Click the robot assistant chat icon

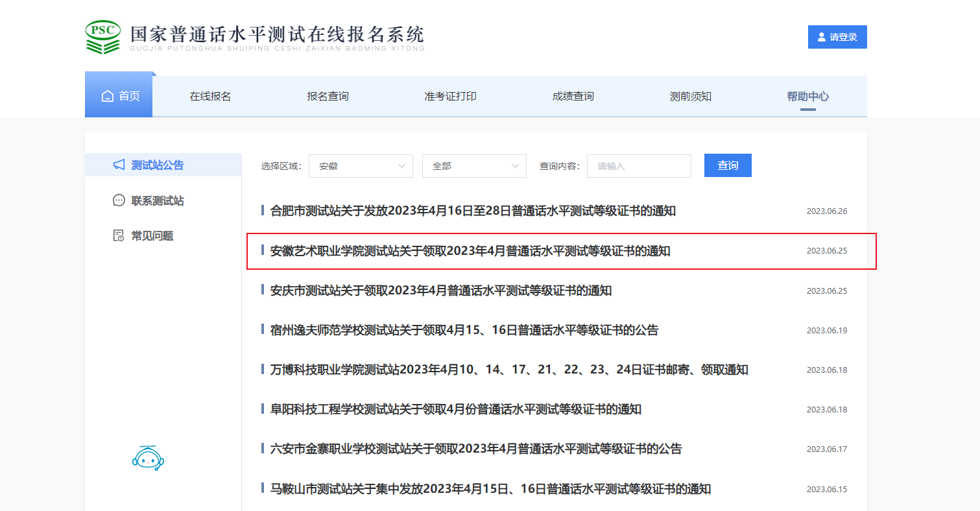[148, 457]
